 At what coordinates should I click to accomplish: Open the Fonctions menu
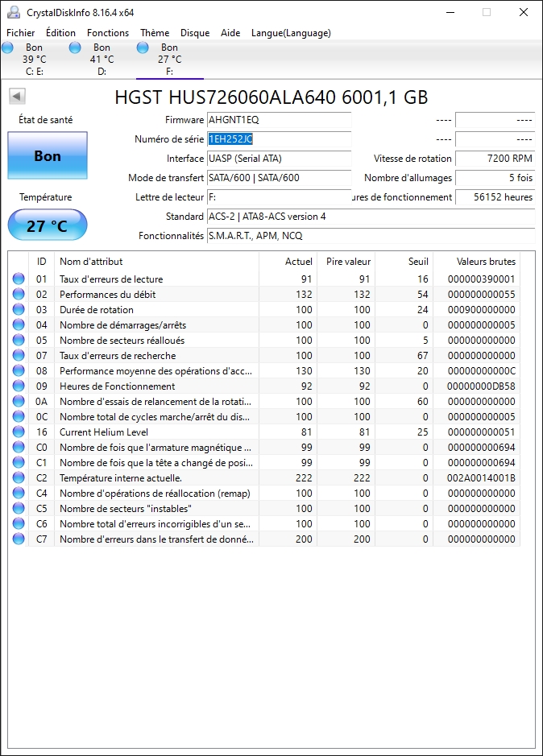(x=108, y=33)
